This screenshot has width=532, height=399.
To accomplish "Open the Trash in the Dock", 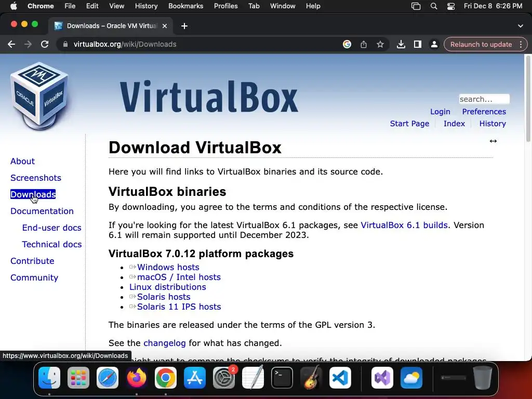I will [x=483, y=377].
